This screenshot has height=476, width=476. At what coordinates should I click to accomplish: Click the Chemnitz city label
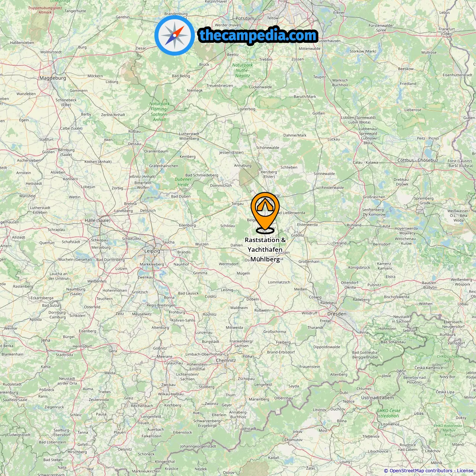(226, 360)
